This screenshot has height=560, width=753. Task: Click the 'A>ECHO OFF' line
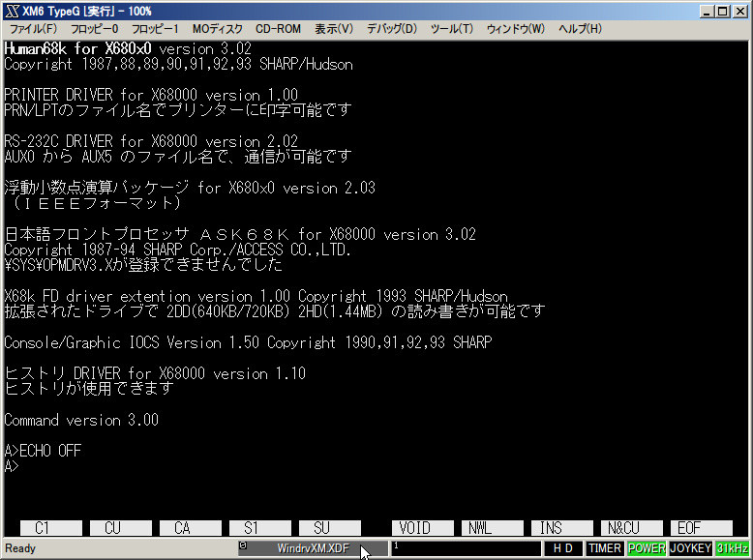coord(43,451)
